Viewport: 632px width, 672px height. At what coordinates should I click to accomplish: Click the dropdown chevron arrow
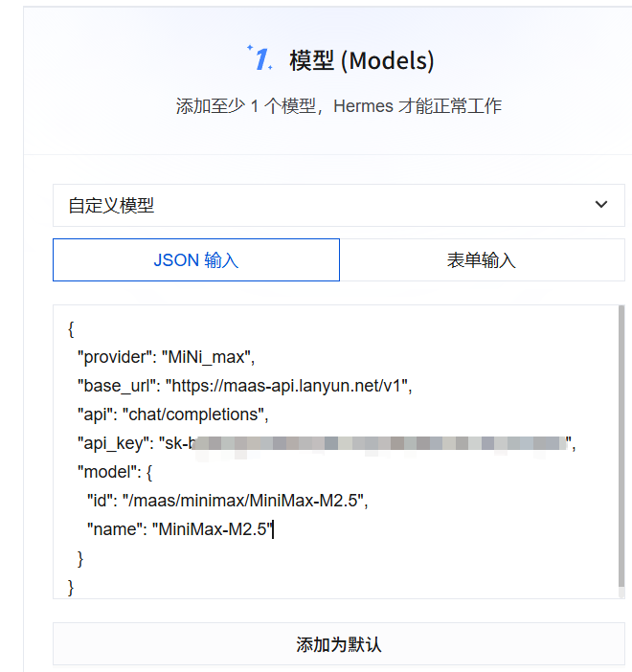point(601,205)
